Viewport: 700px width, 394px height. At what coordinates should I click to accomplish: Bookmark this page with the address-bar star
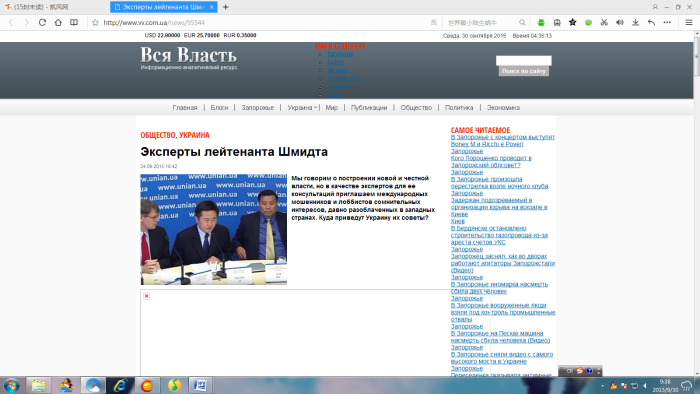tap(95, 22)
